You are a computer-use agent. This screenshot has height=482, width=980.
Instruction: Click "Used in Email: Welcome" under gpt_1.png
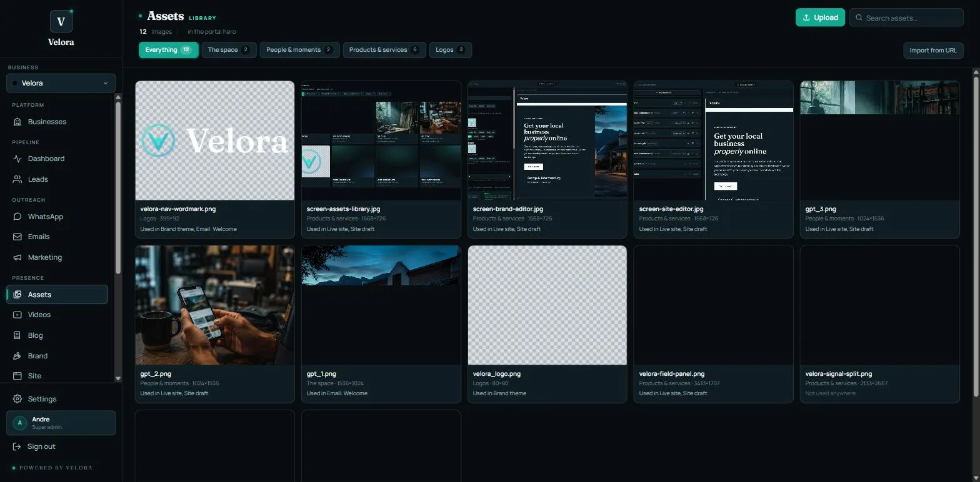coord(337,393)
